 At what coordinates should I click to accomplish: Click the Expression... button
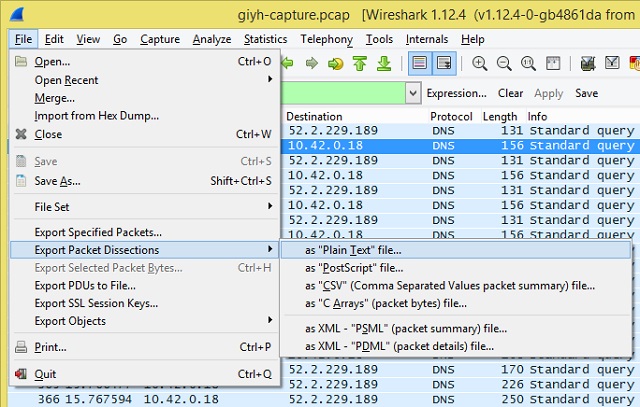[456, 93]
